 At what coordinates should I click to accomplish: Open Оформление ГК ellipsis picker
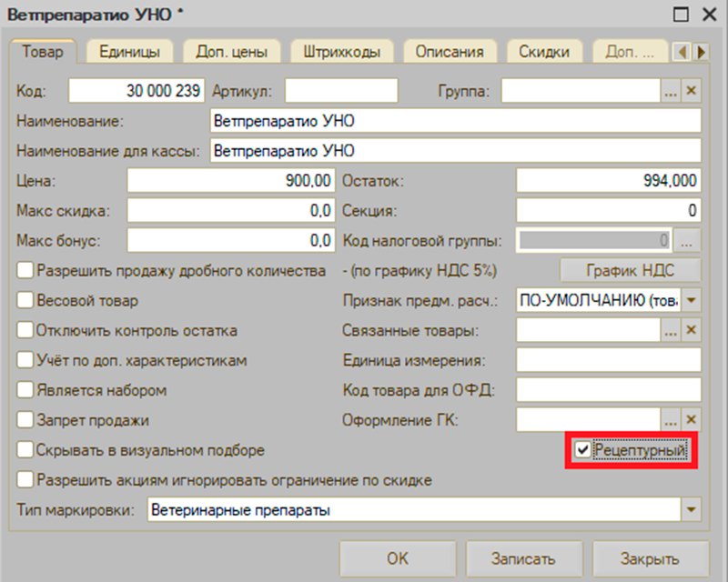(670, 419)
